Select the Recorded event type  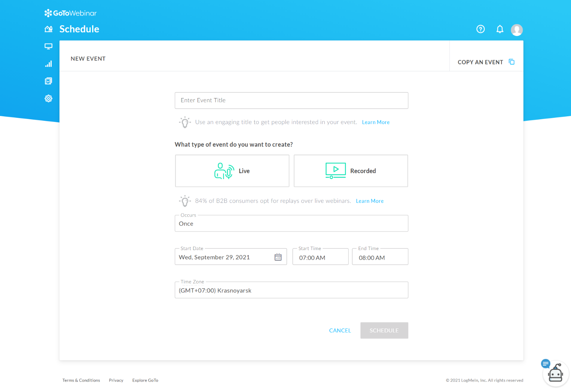point(351,171)
